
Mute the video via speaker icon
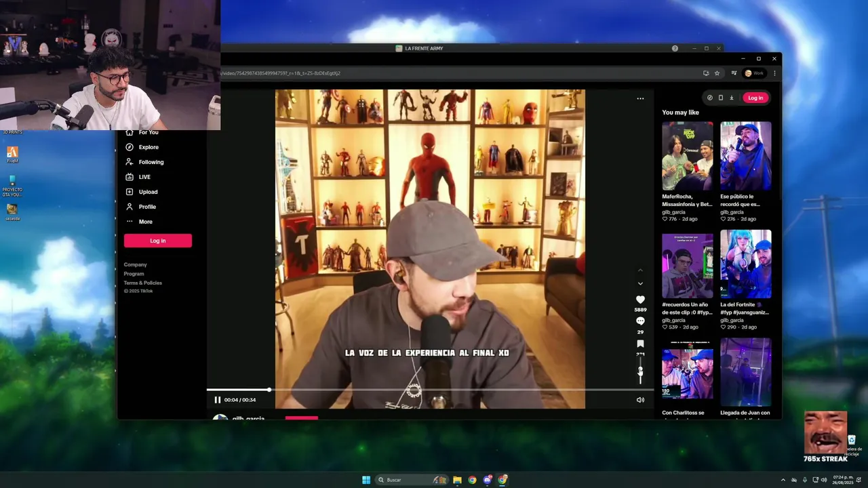[x=640, y=400]
